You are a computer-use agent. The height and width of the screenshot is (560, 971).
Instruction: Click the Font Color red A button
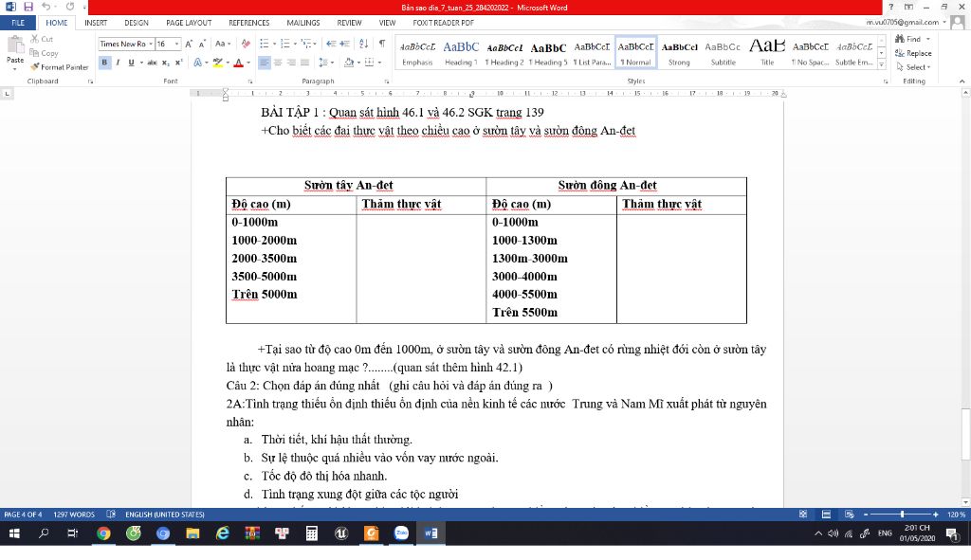[238, 63]
